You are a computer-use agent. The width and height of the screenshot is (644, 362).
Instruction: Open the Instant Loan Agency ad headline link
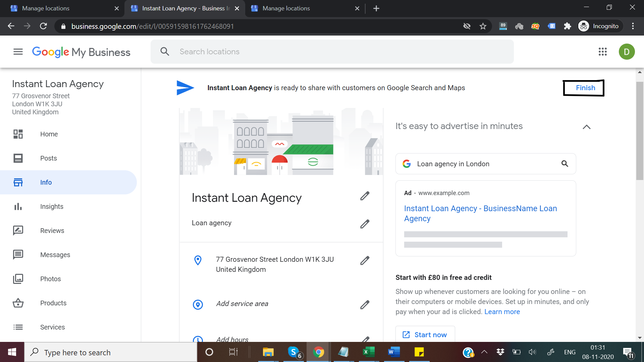click(x=481, y=214)
